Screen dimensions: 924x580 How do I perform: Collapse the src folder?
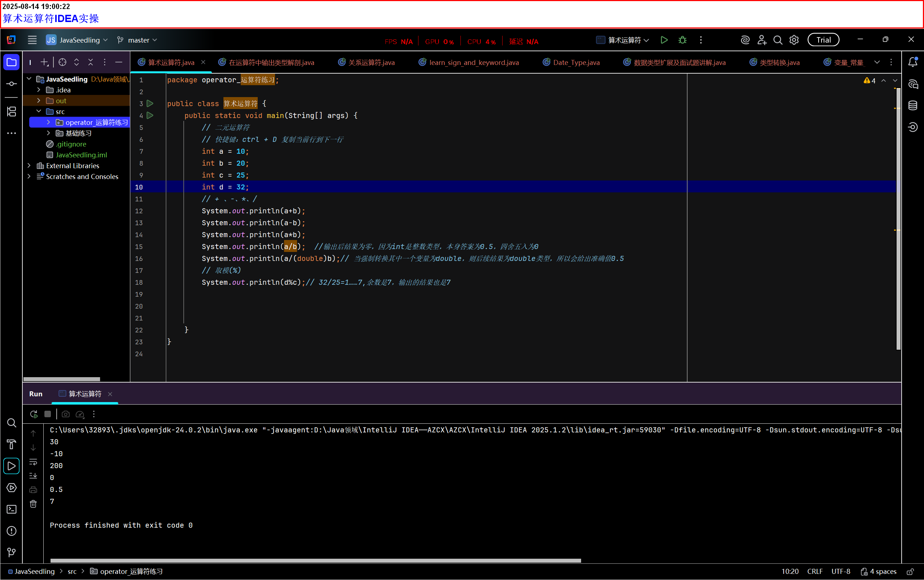click(39, 111)
